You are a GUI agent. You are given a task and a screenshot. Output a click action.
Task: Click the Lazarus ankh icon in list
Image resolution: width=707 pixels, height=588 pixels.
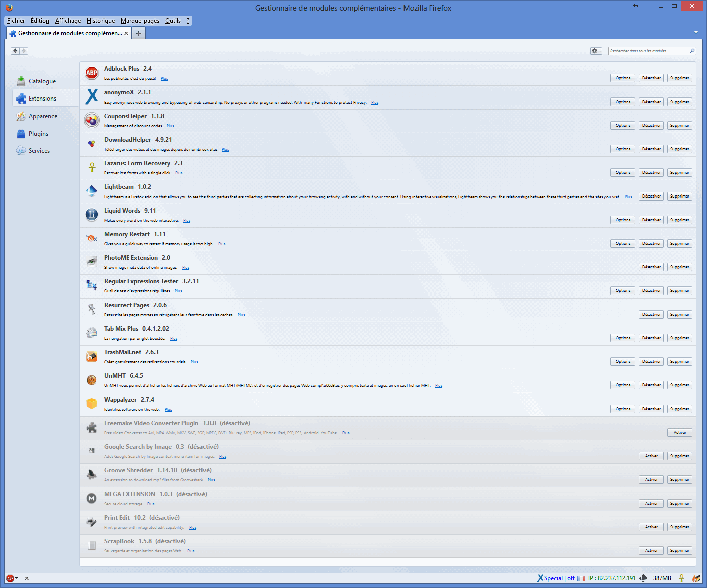point(92,167)
